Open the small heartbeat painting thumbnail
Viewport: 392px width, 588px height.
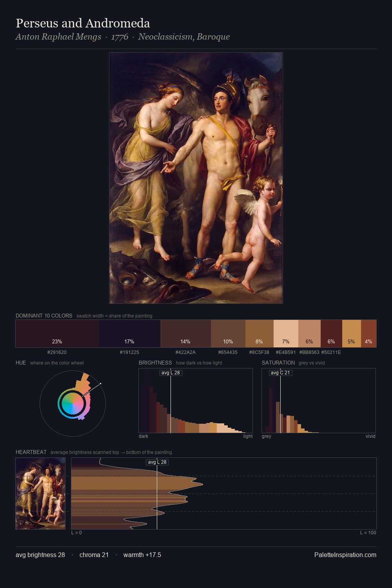click(40, 494)
